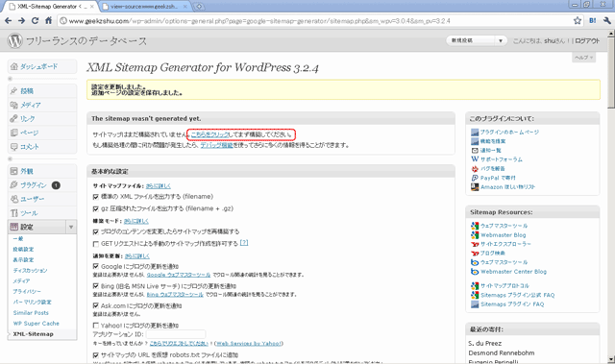Click the B! Hatena bookmark extension icon
This screenshot has width=615, height=364.
(x=593, y=21)
